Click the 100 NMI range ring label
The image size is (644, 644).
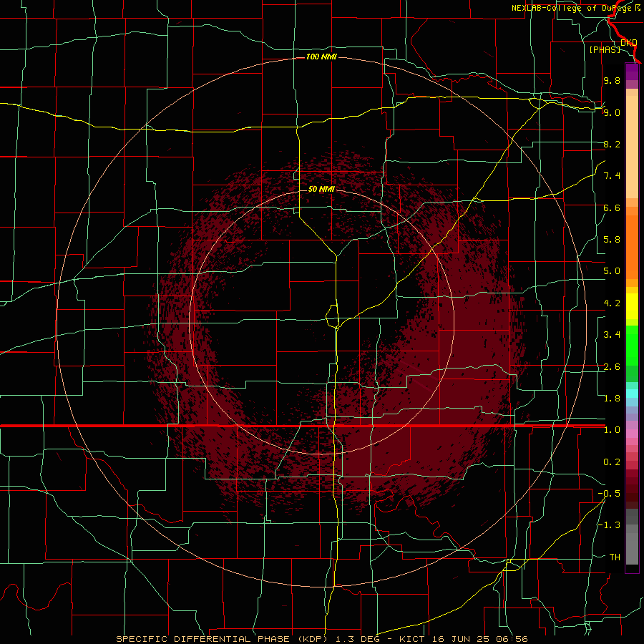(x=321, y=57)
